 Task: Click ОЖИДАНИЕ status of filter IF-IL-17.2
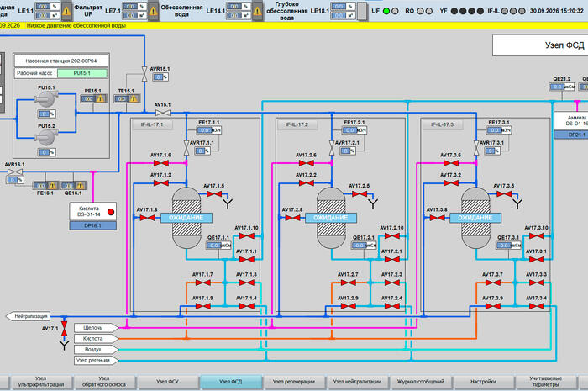tap(331, 218)
